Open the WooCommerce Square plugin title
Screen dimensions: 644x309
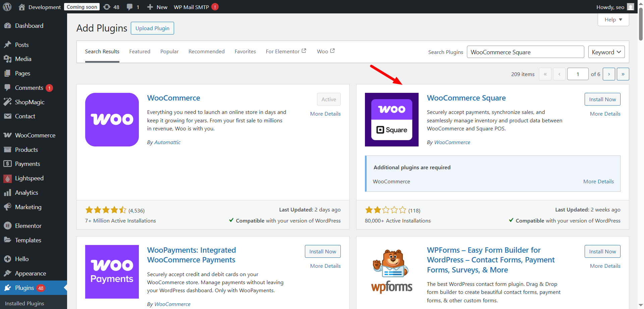click(466, 98)
